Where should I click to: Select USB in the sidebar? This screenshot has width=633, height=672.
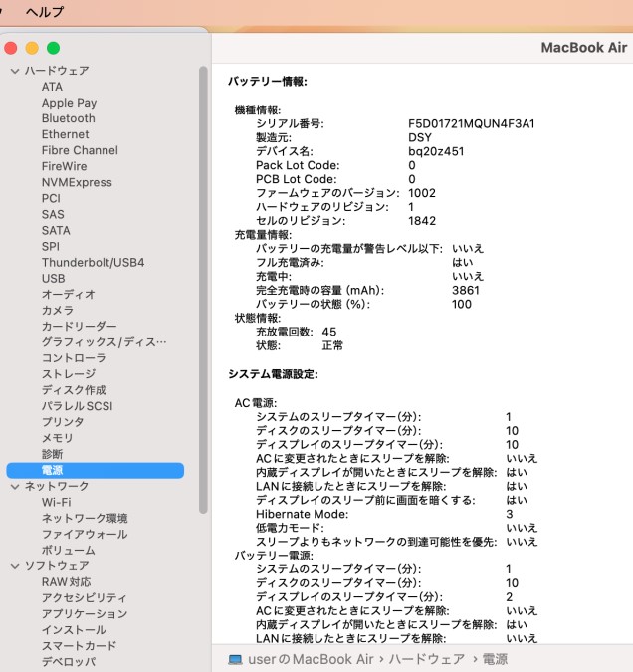click(x=53, y=279)
